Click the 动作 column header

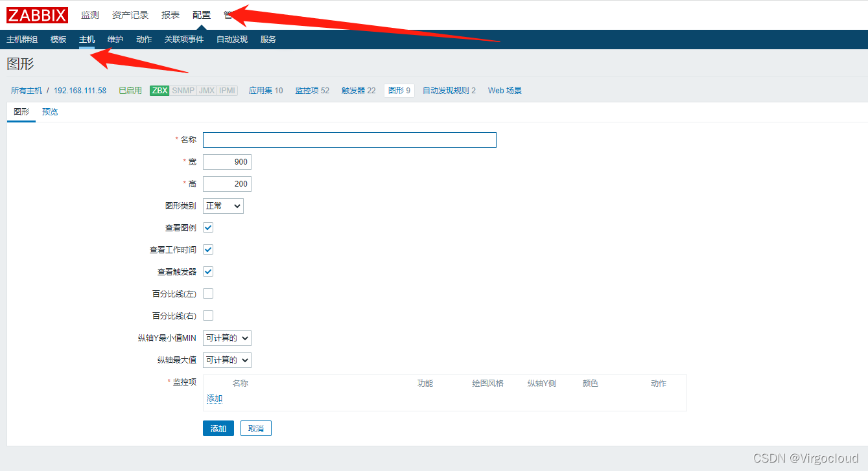point(659,384)
